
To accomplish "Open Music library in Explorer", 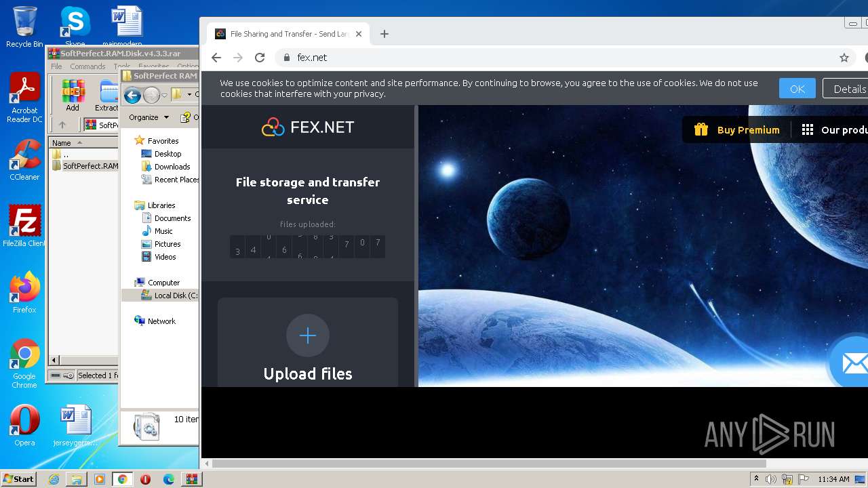I will [163, 231].
